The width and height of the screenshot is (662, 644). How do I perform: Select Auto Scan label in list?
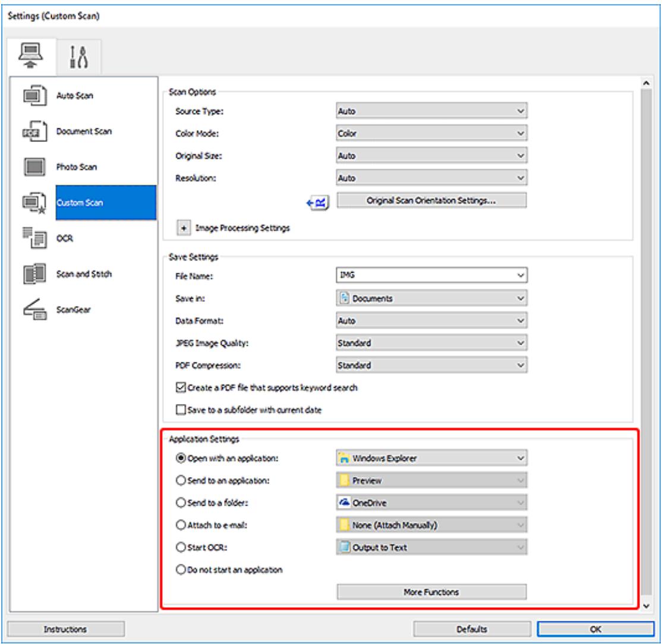coord(75,96)
